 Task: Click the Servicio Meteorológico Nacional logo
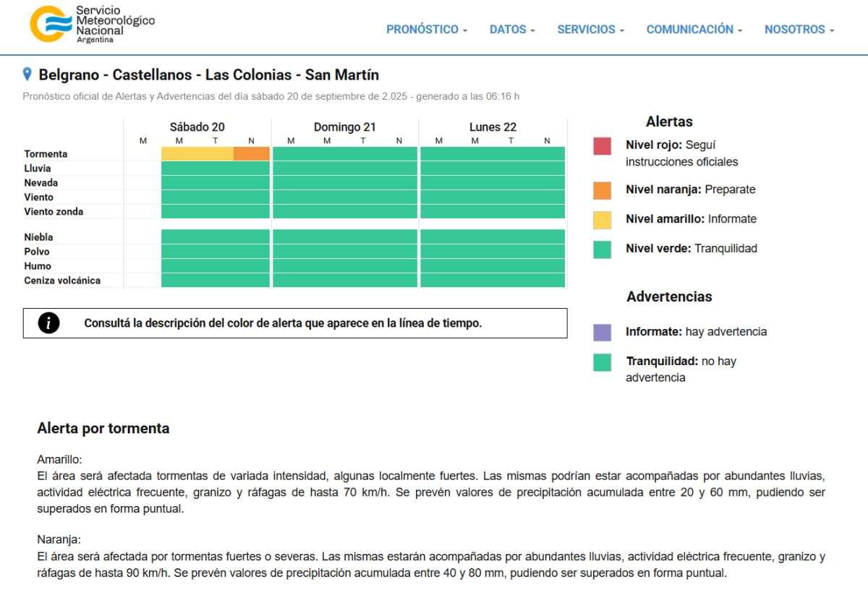(x=92, y=25)
